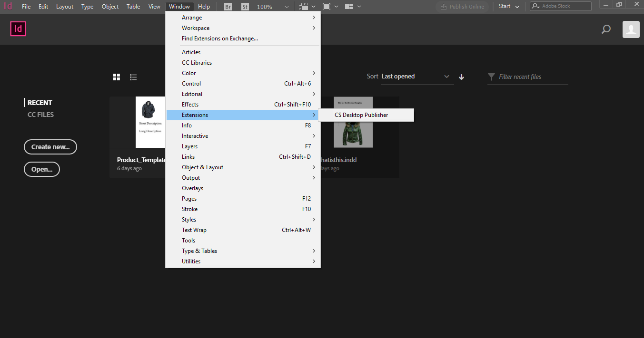
Task: Open Adobe Bridge via Br icon
Action: [x=228, y=7]
